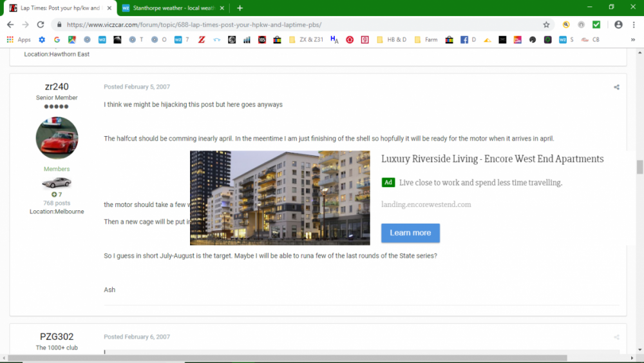644x363 pixels.
Task: Bookmark this page with the star icon
Action: 546,25
